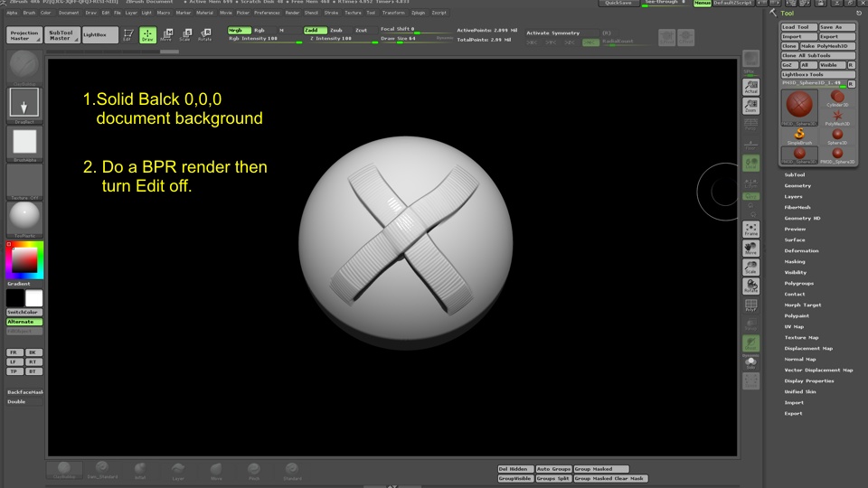The image size is (868, 488).
Task: Click the right shelf Rotate view icon
Action: pyautogui.click(x=750, y=286)
